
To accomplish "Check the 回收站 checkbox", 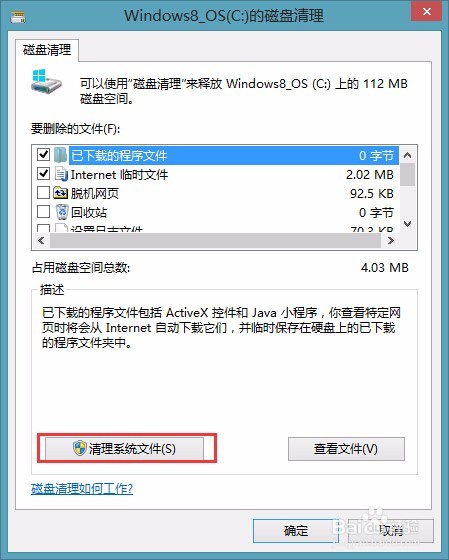I will 43,212.
